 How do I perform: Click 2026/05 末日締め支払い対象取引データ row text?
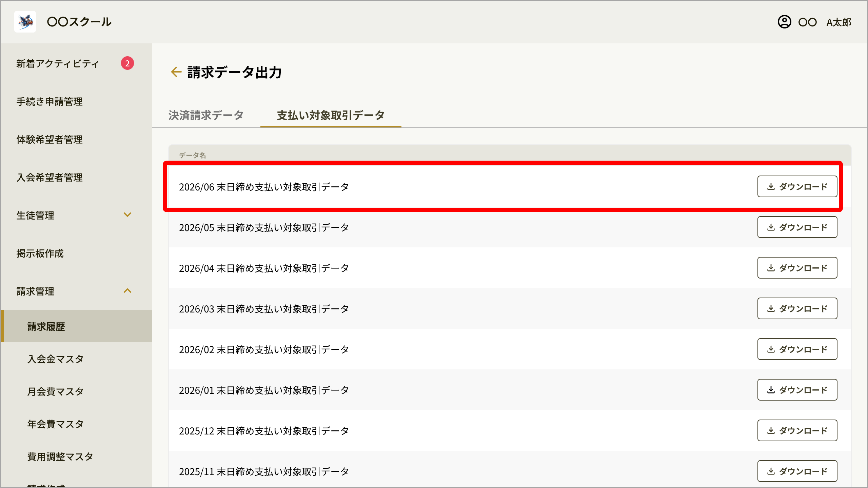(x=264, y=227)
